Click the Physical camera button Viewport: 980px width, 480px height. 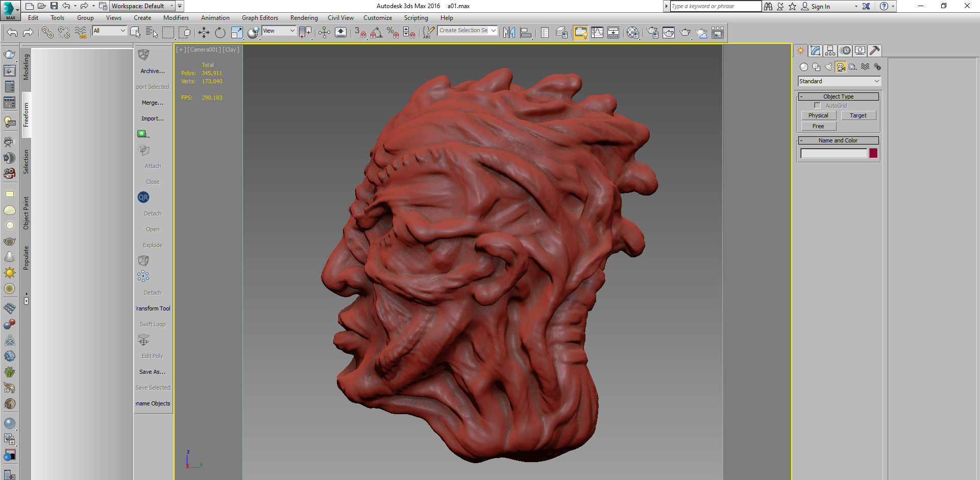[x=818, y=115]
